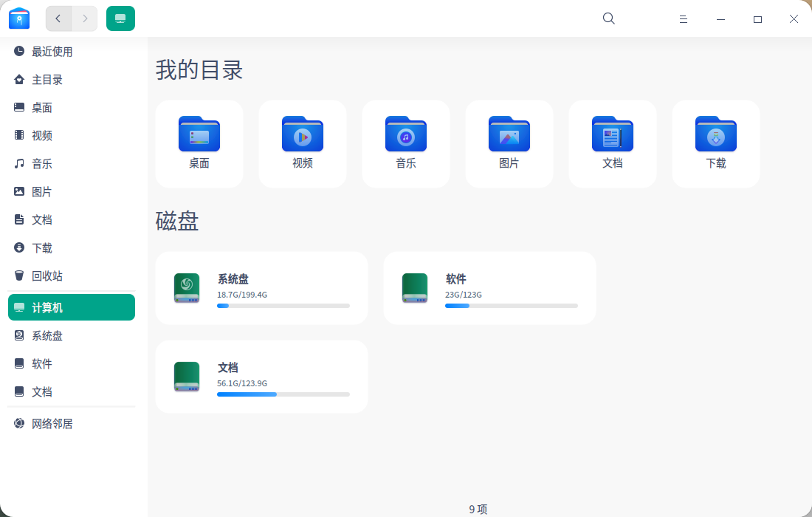Click the 软件 disk usage bar

[511, 306]
